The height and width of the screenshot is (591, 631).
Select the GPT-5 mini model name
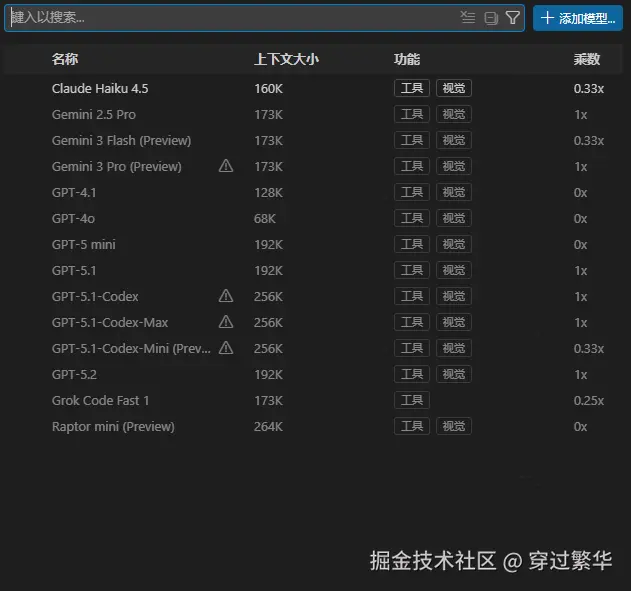[x=83, y=245]
